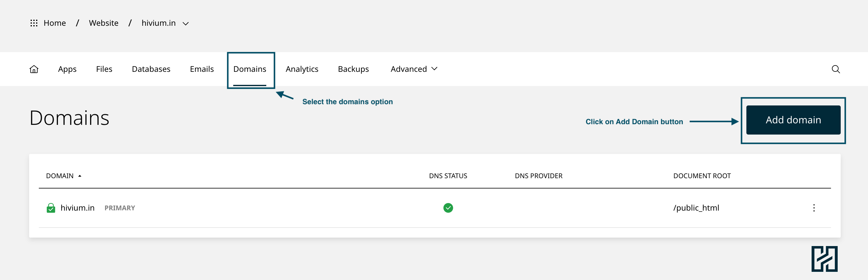The image size is (868, 280).
Task: Open the Domains tab
Action: pyautogui.click(x=250, y=69)
